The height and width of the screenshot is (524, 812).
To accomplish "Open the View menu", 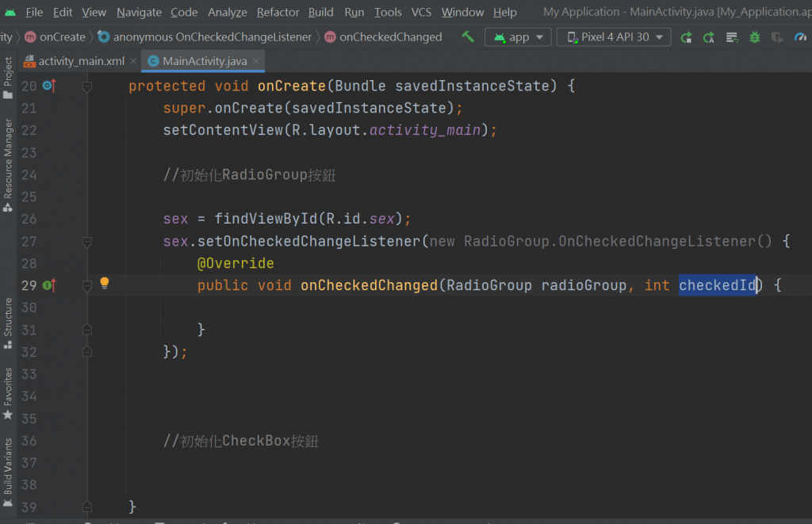I will tap(94, 12).
